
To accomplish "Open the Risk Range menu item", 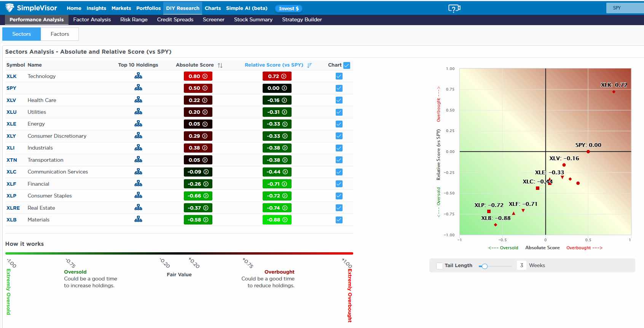I will coord(134,20).
